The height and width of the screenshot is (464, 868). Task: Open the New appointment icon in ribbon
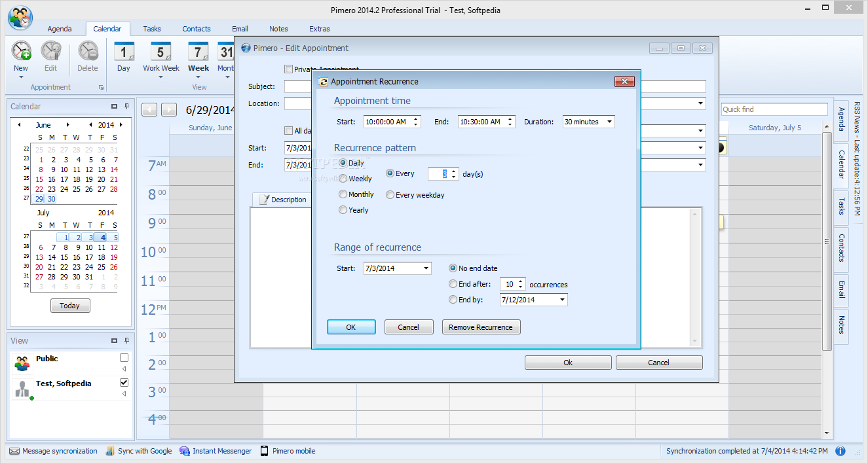[x=21, y=52]
